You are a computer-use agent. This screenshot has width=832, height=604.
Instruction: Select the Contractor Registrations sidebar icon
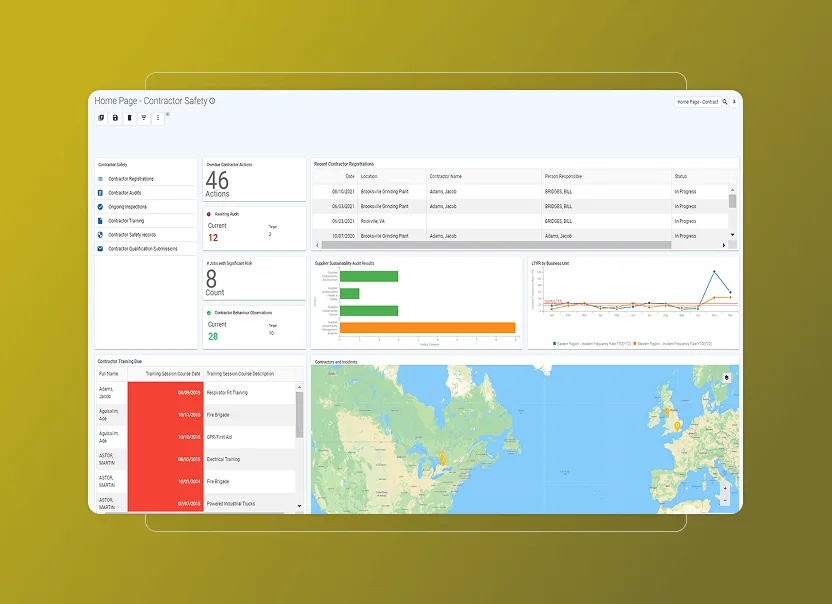coord(99,178)
